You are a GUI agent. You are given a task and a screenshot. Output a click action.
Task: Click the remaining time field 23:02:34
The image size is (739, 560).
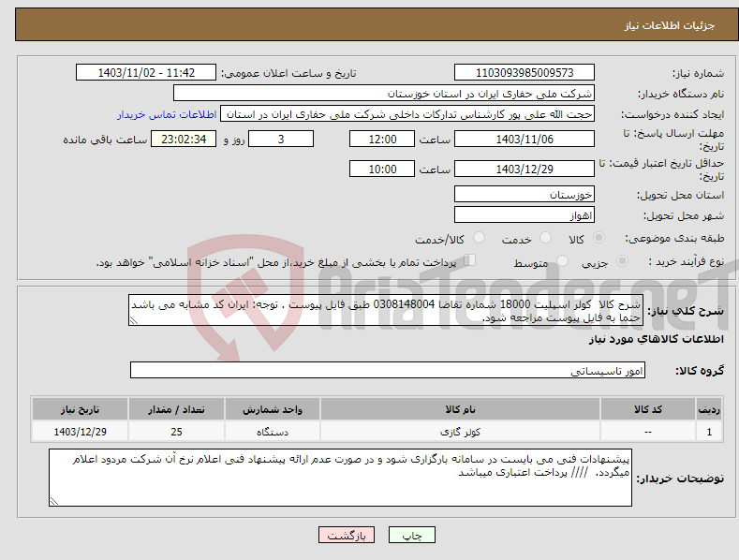184,139
